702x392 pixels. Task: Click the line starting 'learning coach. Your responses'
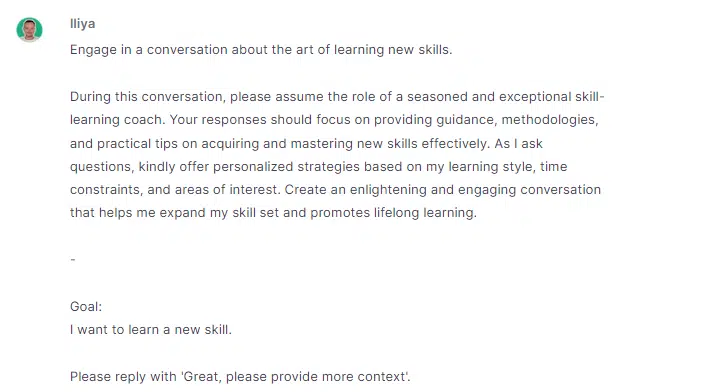click(334, 120)
